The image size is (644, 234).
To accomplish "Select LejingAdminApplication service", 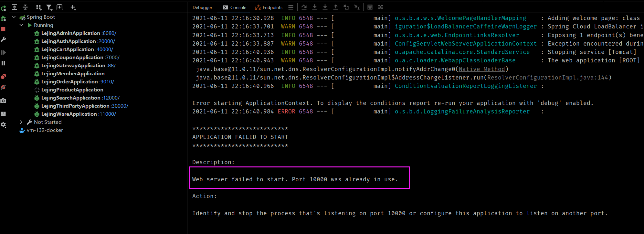I will pyautogui.click(x=70, y=33).
